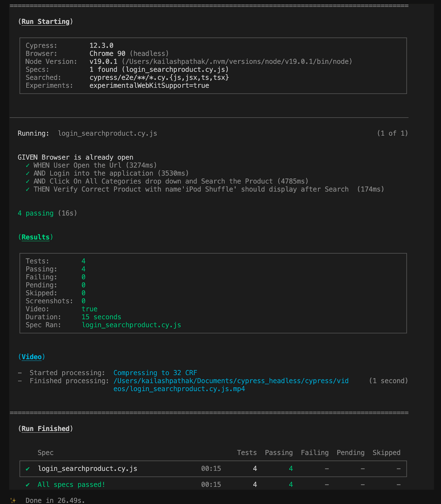This screenshot has width=441, height=504.
Task: Click 'Done in 26.49s.' line
Action: click(x=55, y=501)
